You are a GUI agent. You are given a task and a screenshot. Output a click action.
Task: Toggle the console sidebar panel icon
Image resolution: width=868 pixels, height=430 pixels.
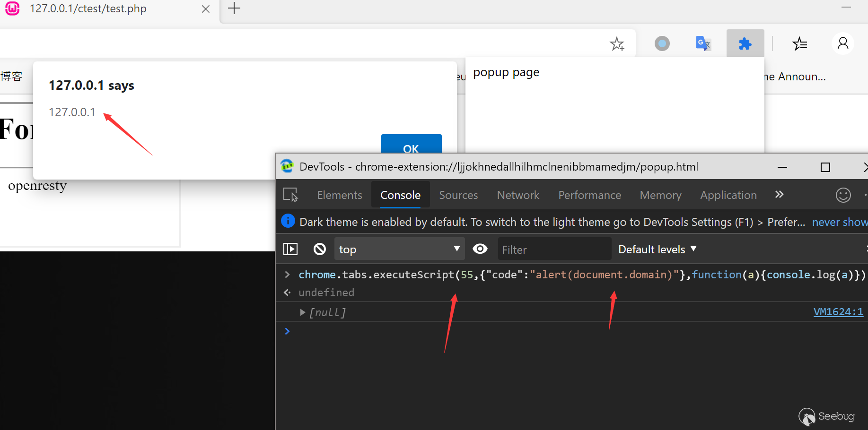pyautogui.click(x=290, y=249)
